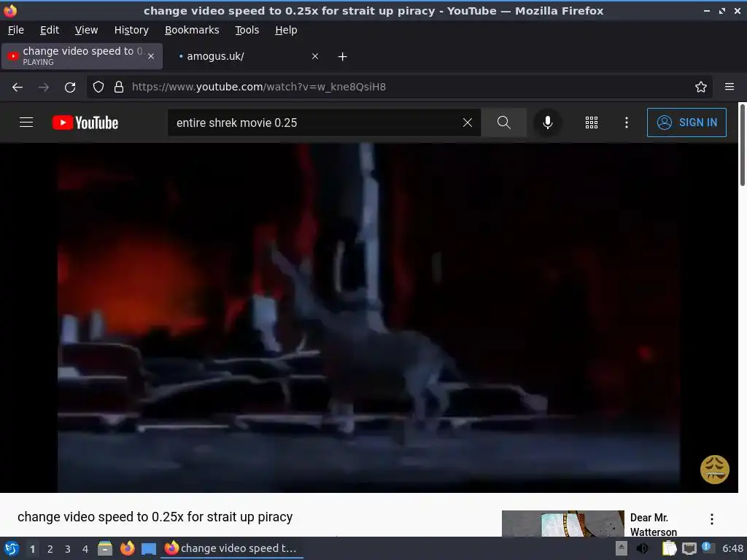Close the YouTube video tab
The width and height of the screenshot is (747, 560).
coord(151,56)
